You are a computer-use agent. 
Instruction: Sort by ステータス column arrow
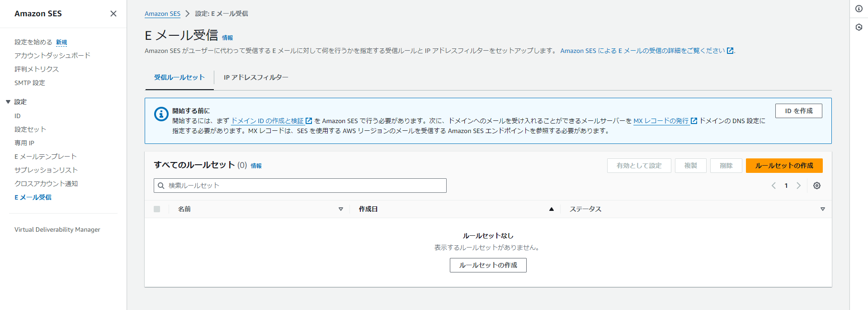coord(823,209)
